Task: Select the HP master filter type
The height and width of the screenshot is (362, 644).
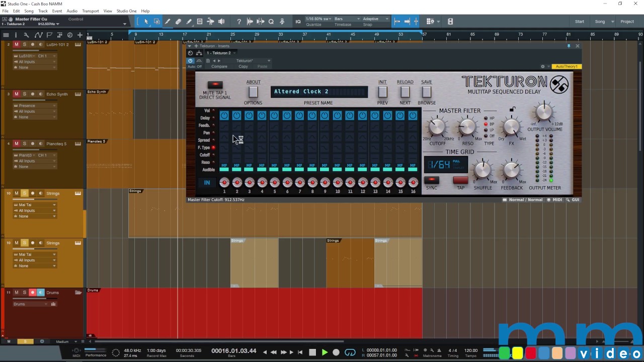Action: click(486, 118)
